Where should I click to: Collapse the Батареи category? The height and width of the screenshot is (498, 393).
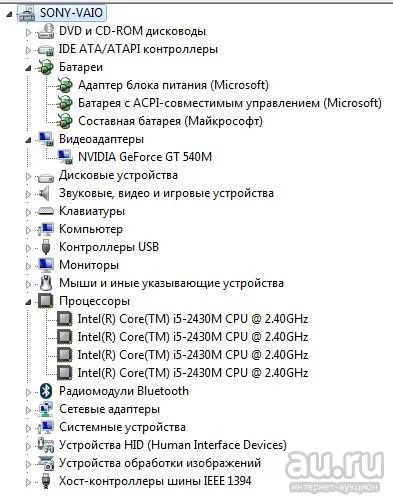click(28, 68)
